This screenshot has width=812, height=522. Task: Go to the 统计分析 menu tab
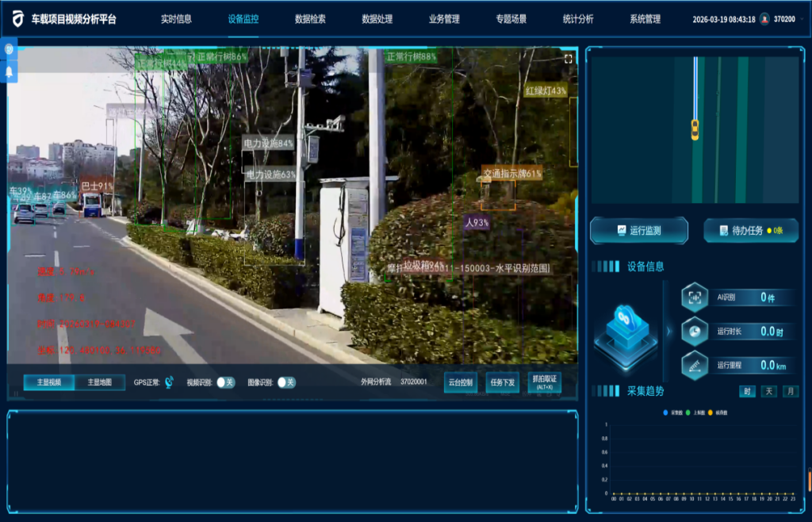[578, 19]
